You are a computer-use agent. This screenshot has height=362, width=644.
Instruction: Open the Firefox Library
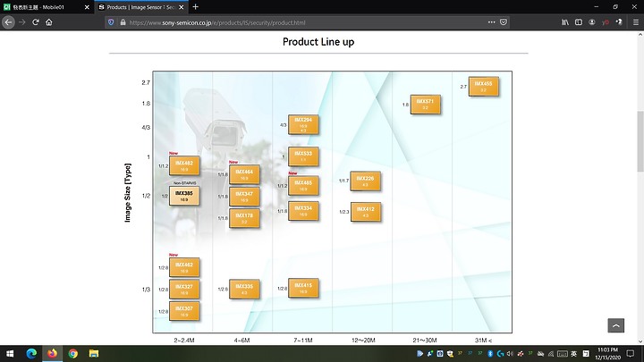565,22
